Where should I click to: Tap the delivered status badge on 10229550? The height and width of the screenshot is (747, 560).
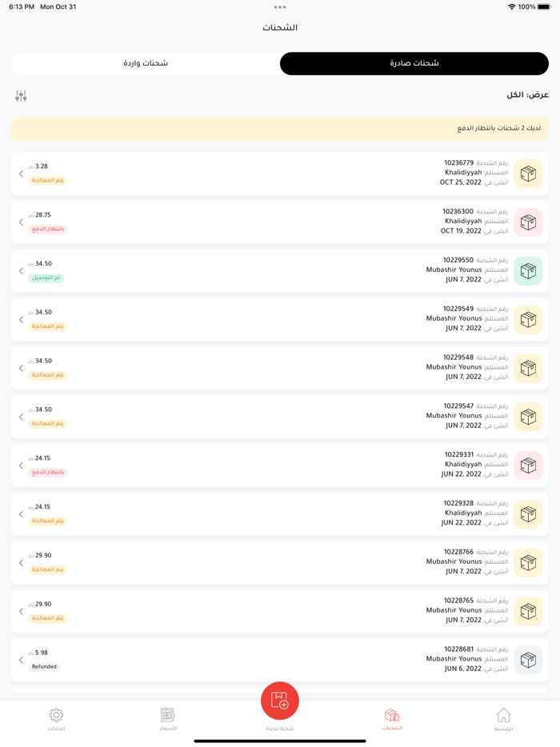(46, 278)
